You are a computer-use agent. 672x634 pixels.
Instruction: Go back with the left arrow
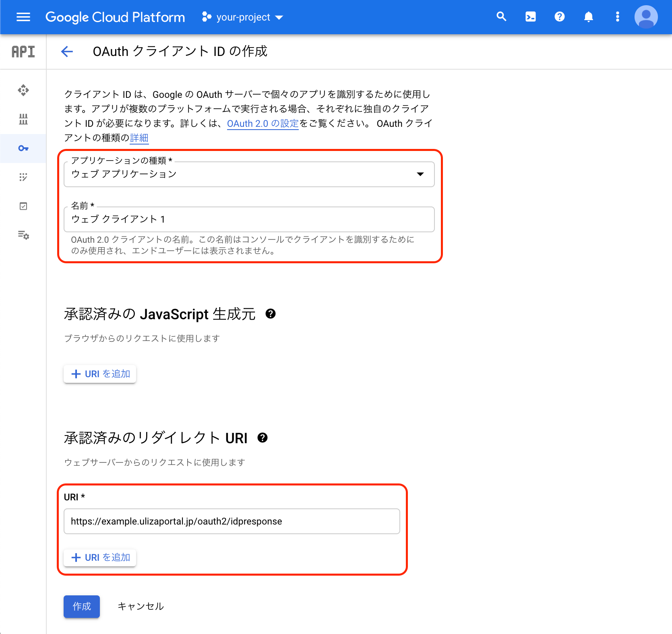67,52
